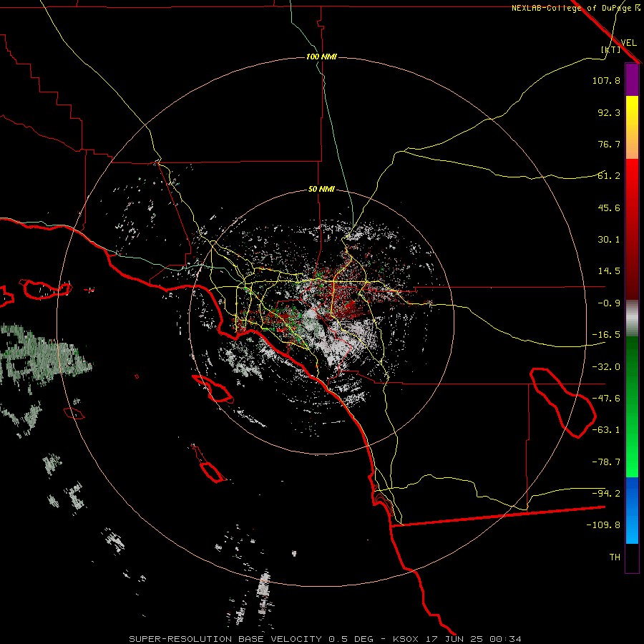Select the -32.0 scale label
The image size is (644, 644).
606,367
